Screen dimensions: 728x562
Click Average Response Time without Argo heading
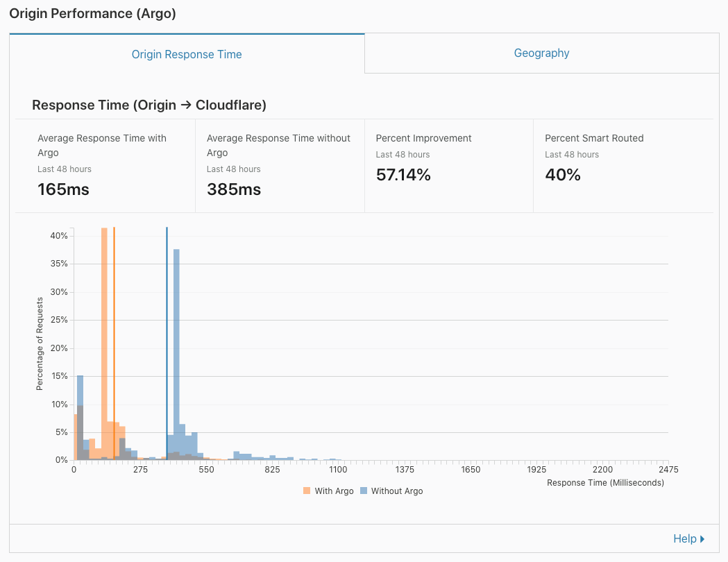[x=278, y=145]
